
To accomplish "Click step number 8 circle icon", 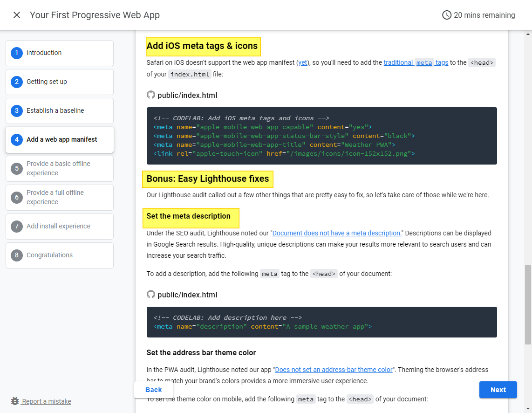I will (17, 255).
